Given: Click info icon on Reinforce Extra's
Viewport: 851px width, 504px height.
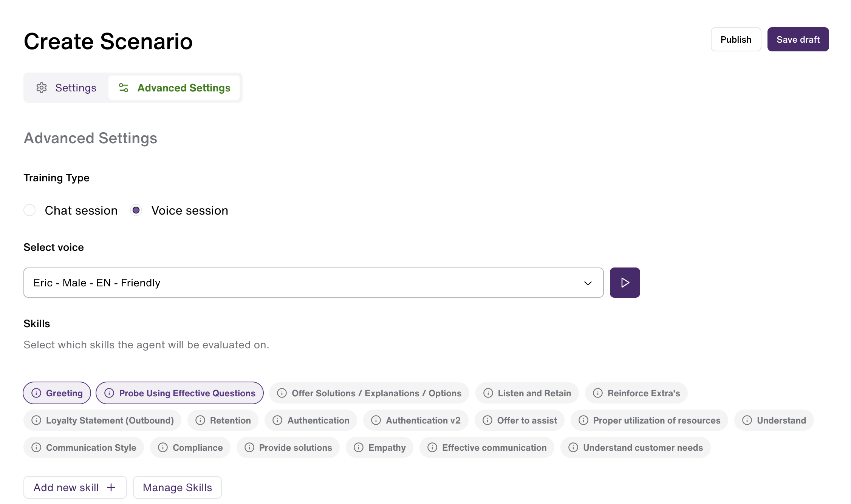Looking at the screenshot, I should [598, 393].
